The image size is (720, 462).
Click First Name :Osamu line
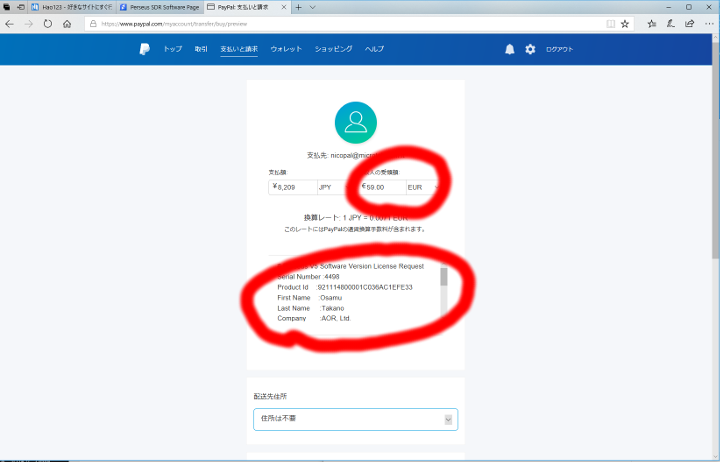[x=309, y=298]
